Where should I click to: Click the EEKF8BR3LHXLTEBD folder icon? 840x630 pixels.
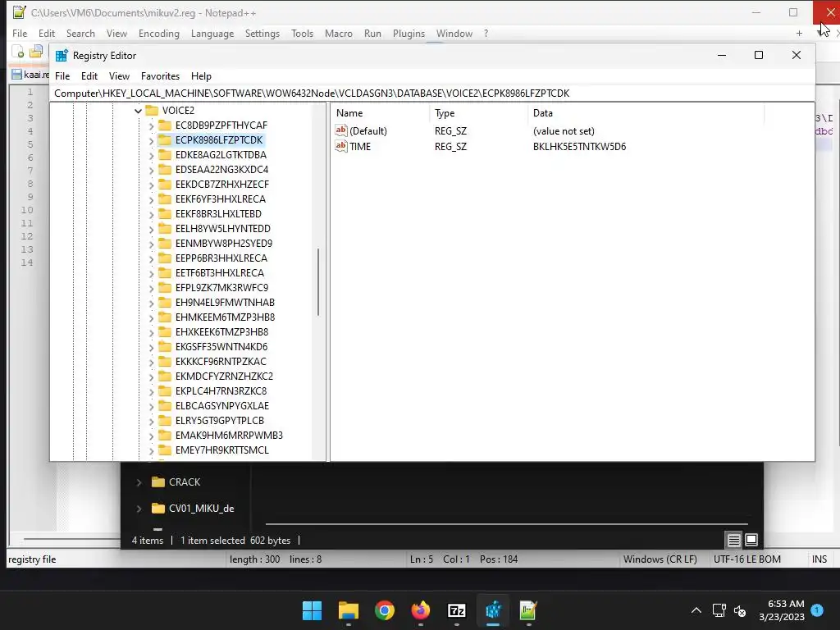pyautogui.click(x=165, y=214)
